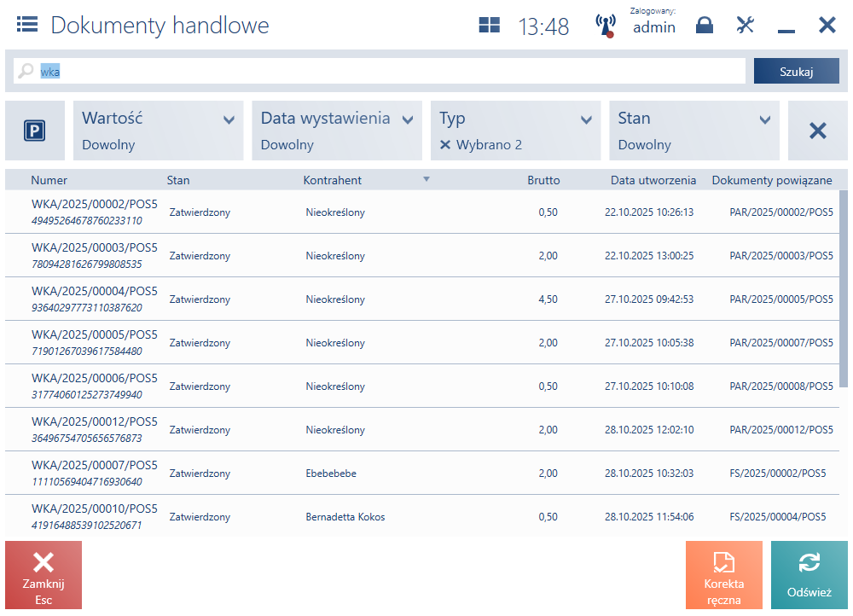Expand the Wartość filter dropdown
Image resolution: width=853 pixels, height=616 pixels.
[159, 131]
